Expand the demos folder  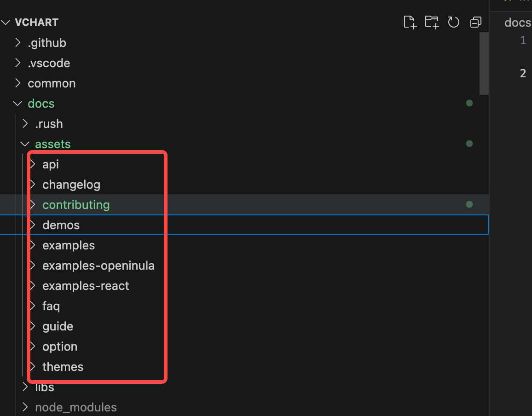(33, 225)
